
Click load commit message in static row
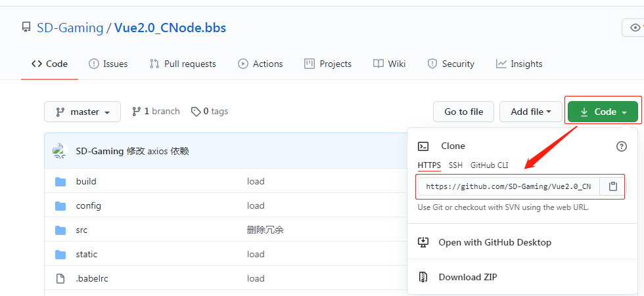(x=256, y=254)
